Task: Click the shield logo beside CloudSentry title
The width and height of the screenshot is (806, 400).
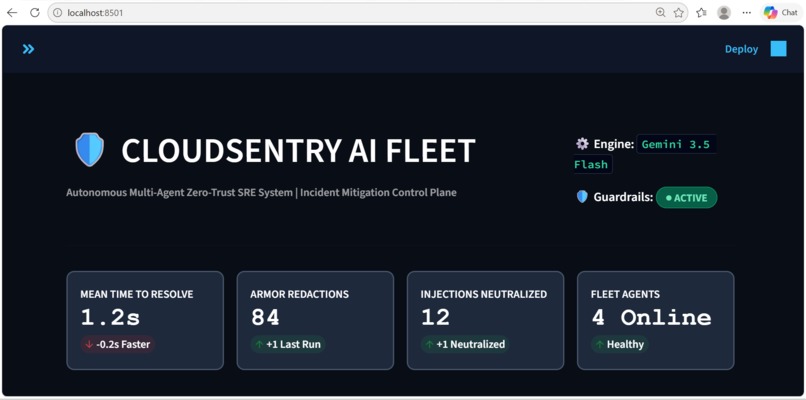Action: (89, 150)
